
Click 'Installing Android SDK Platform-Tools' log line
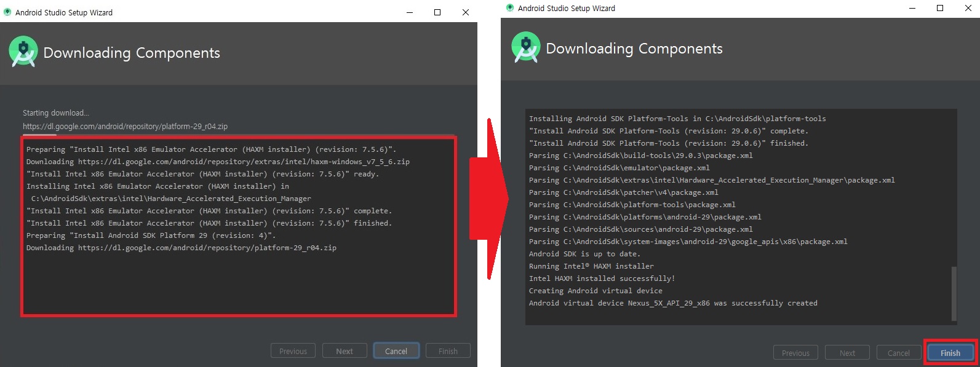coord(677,119)
